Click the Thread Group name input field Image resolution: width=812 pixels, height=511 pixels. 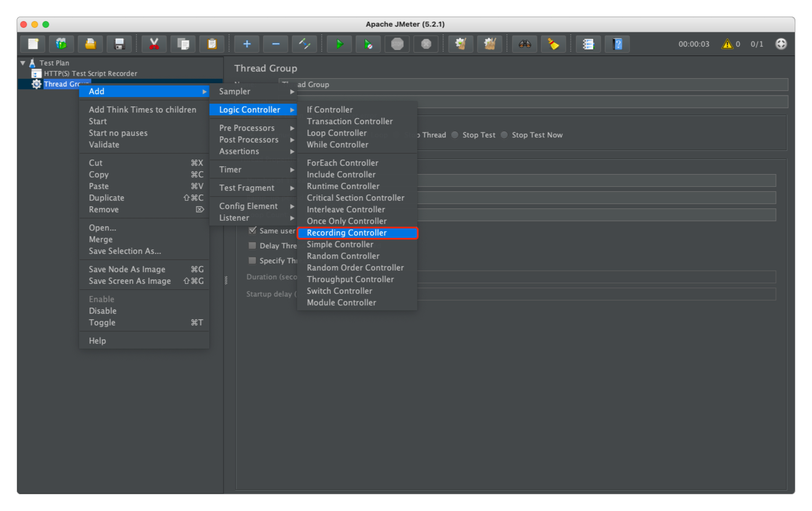[x=533, y=84]
